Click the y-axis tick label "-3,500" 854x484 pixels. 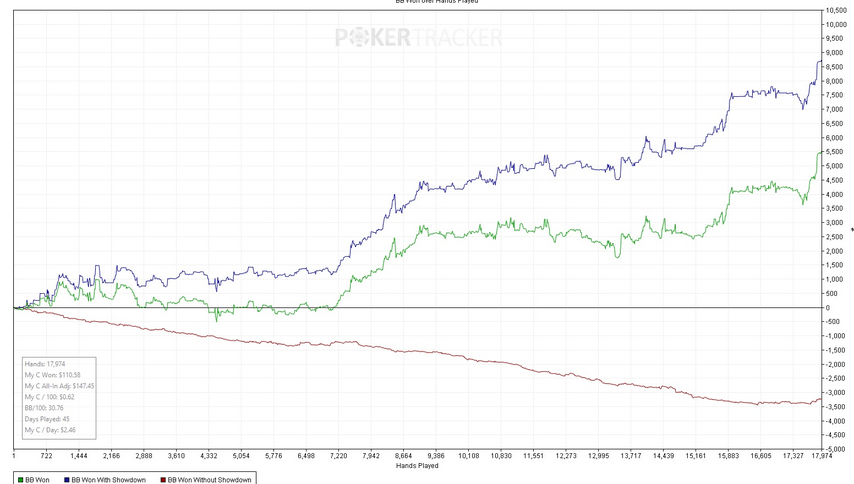tap(836, 407)
